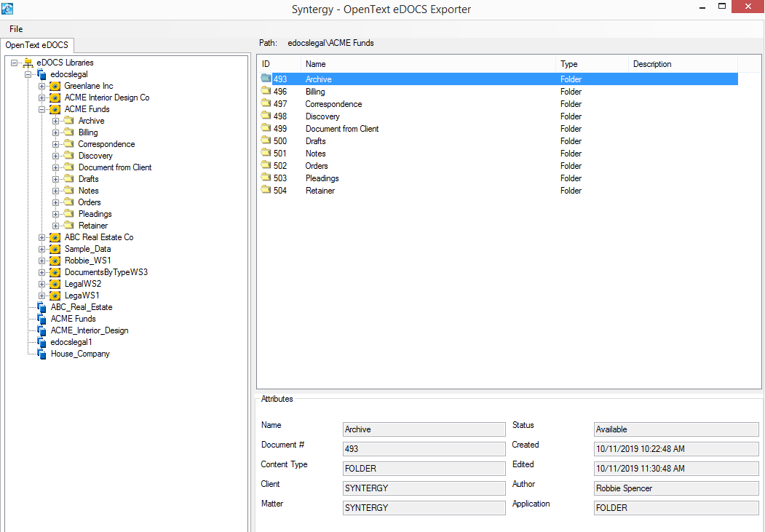The width and height of the screenshot is (765, 532).
Task: Select the Notes row name in list
Action: coord(316,153)
